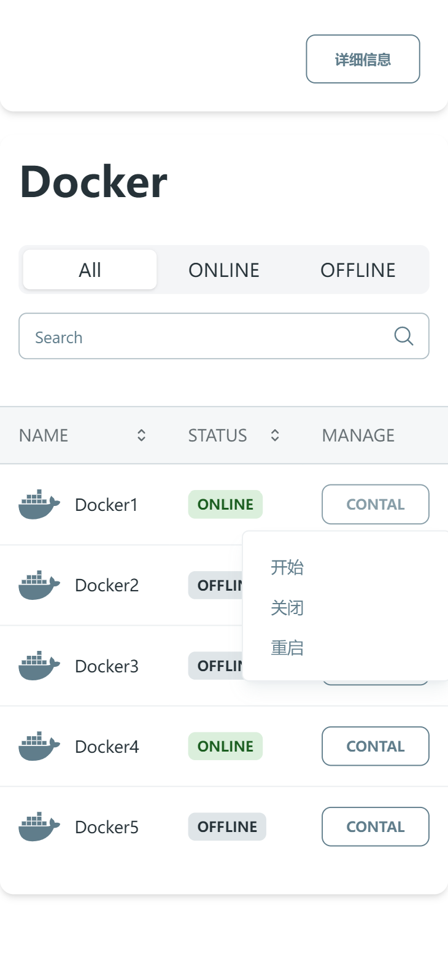Click the Docker3 whale icon
The image size is (448, 980).
[x=39, y=666]
